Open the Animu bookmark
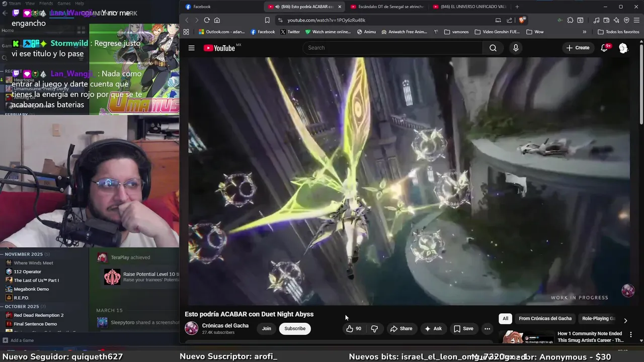The height and width of the screenshot is (362, 644). (366, 32)
